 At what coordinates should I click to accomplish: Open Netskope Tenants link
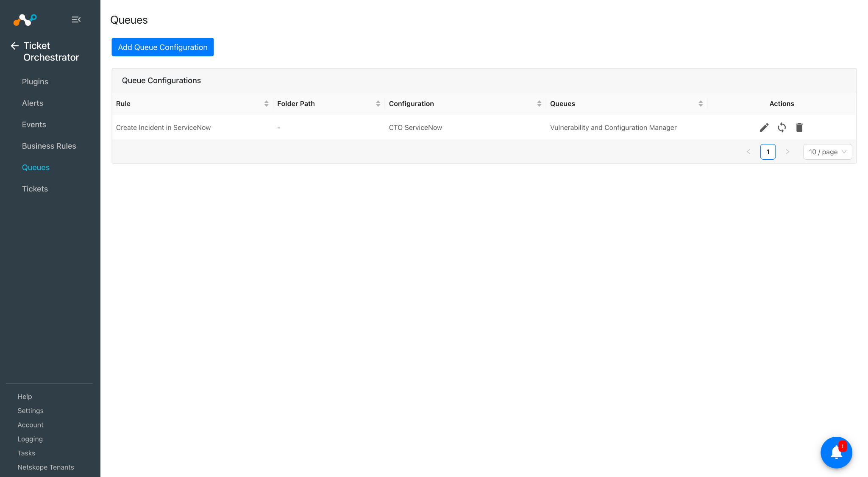46,467
